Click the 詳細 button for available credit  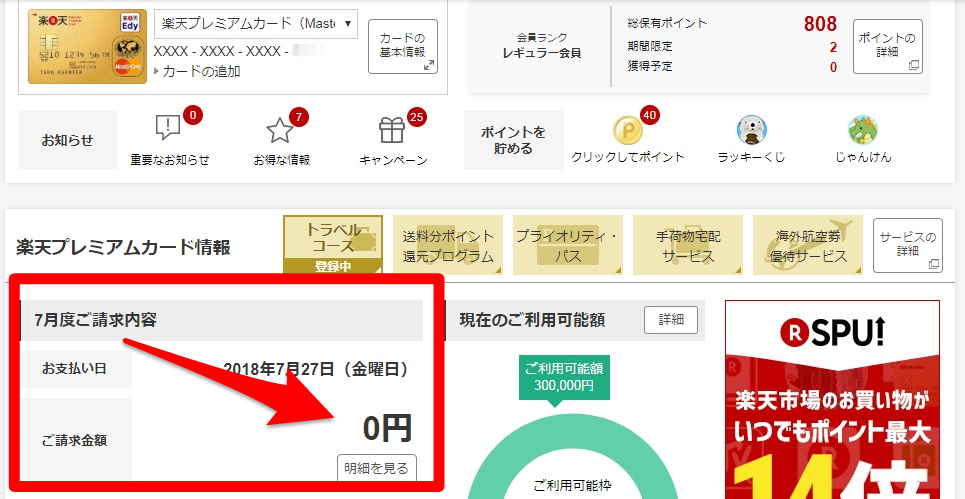coord(671,320)
